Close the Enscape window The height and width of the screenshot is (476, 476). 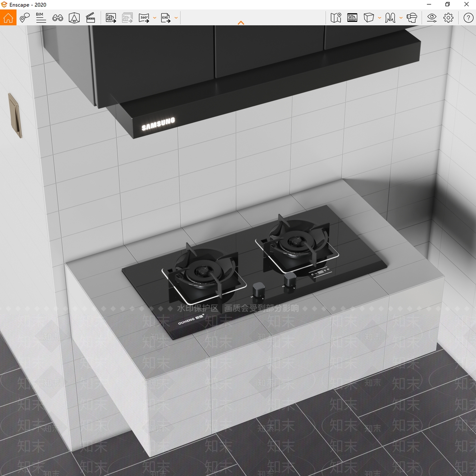click(466, 4)
